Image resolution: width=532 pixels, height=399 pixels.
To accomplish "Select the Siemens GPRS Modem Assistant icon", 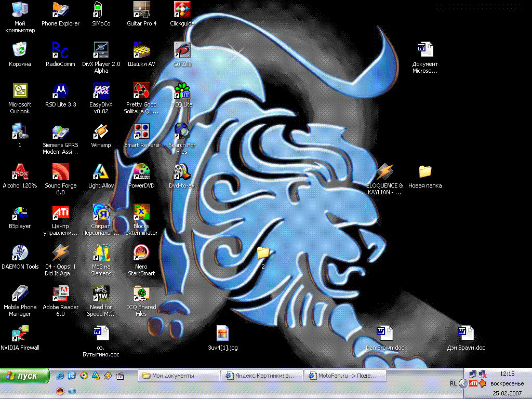I will point(60,131).
